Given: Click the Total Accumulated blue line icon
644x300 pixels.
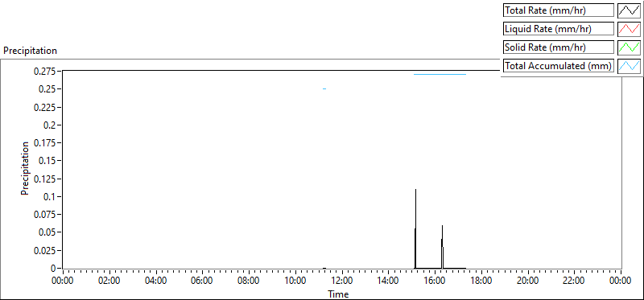Looking at the screenshot, I should (629, 66).
